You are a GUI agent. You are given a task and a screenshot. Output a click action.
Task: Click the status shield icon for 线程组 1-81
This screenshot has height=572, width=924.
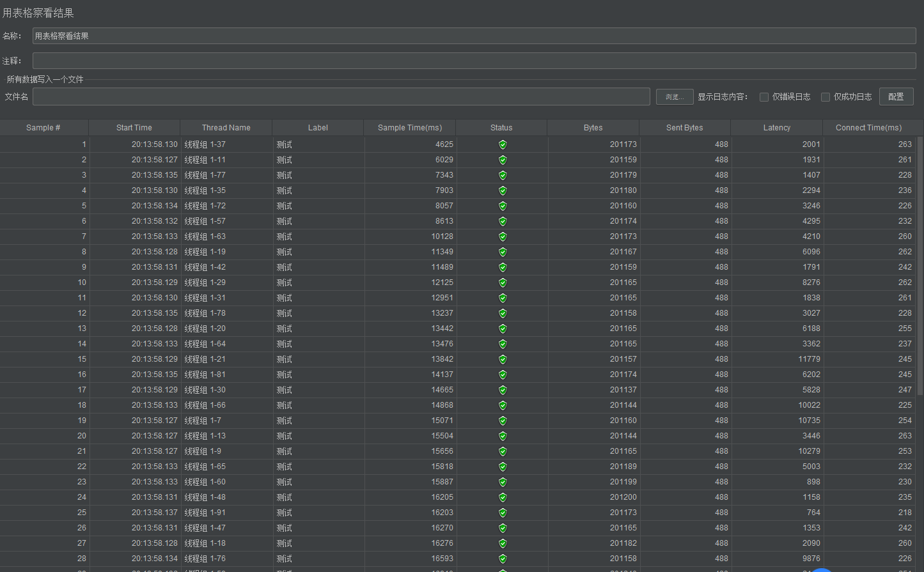pos(503,375)
